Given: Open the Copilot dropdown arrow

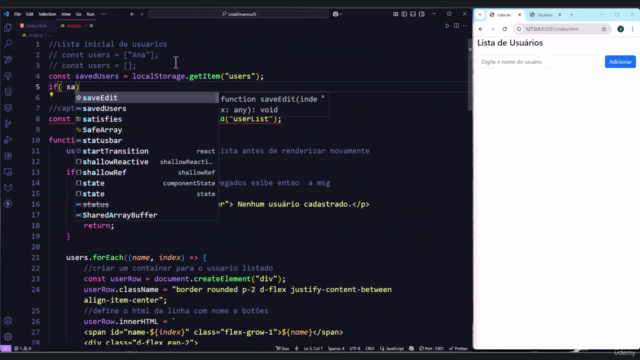Looking at the screenshot, I should pos(341,14).
